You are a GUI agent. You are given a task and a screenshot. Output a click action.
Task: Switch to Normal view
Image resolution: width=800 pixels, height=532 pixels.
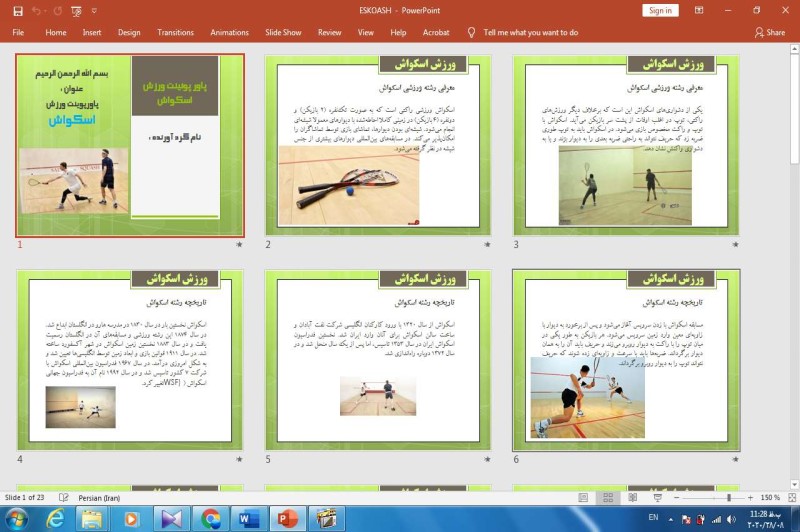584,497
